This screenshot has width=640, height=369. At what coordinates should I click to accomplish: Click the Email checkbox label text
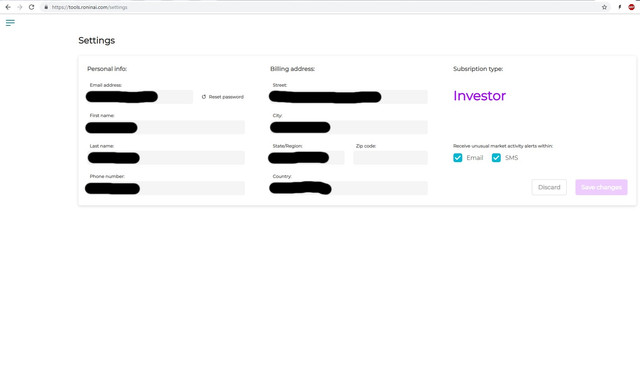point(475,158)
